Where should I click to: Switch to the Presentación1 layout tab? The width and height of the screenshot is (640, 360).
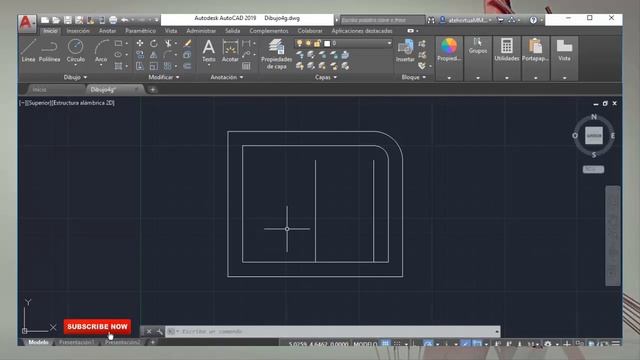tap(76, 342)
